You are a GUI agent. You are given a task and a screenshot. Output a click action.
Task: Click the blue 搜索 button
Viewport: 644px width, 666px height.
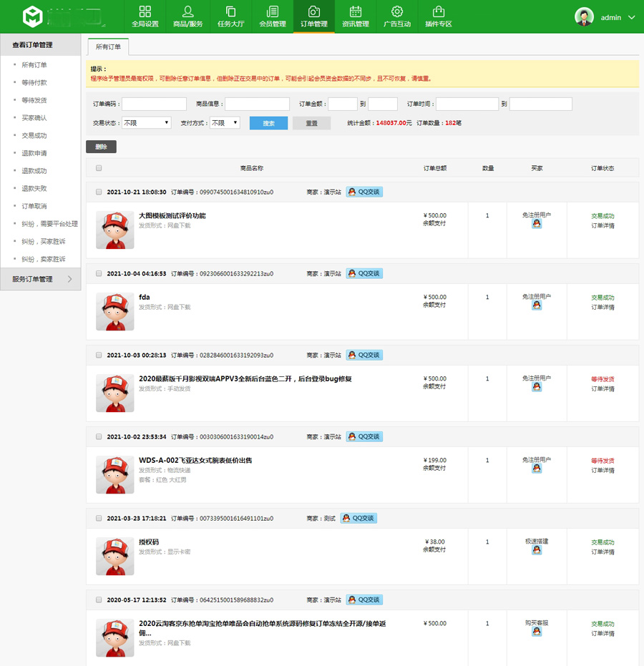pyautogui.click(x=268, y=123)
